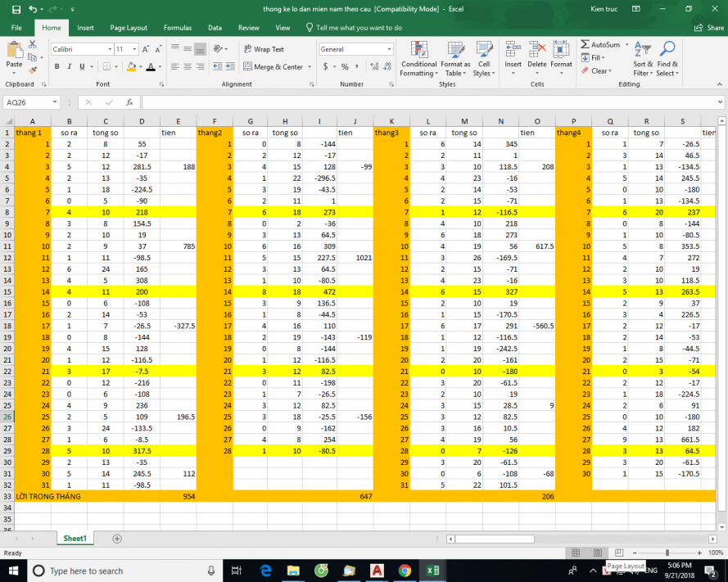Screen dimensions: 728x582
Task: Click the Cut scissors icon
Action: [33, 44]
